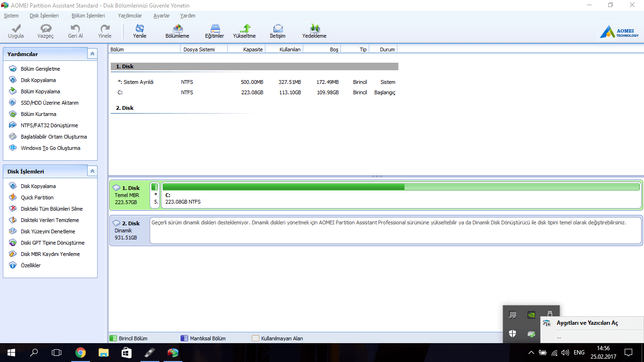Collapse the Yardımcılar panel
Screen dimensions: 644x362
[x=92, y=54]
